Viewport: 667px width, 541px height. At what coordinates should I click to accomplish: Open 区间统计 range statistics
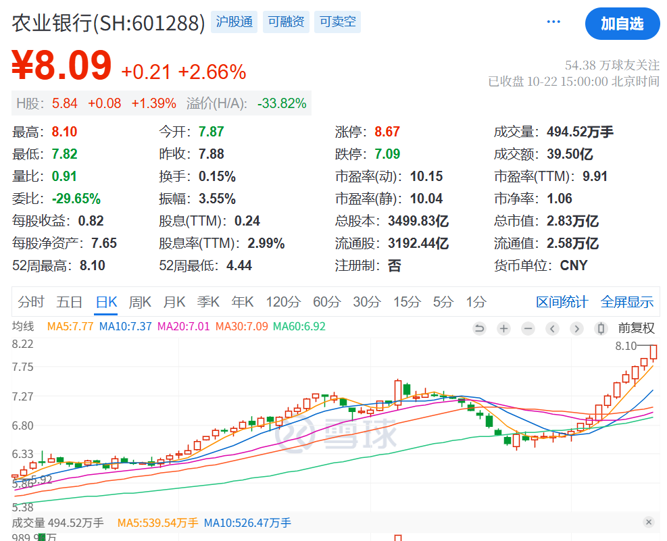pos(562,301)
